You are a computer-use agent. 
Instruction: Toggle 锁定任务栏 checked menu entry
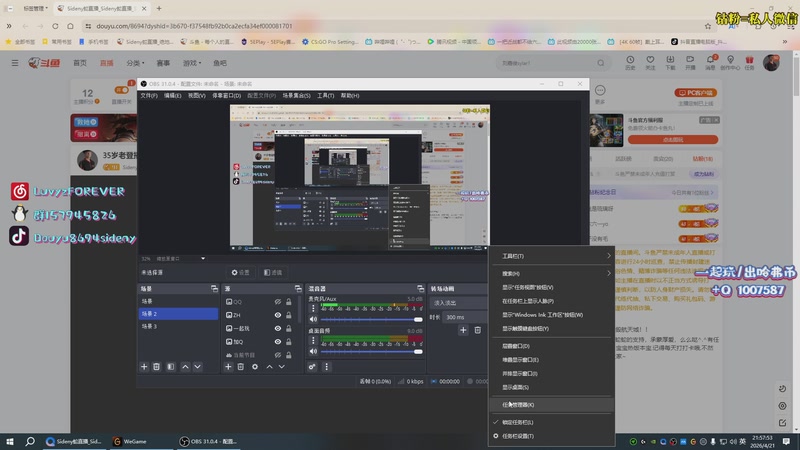[551, 422]
